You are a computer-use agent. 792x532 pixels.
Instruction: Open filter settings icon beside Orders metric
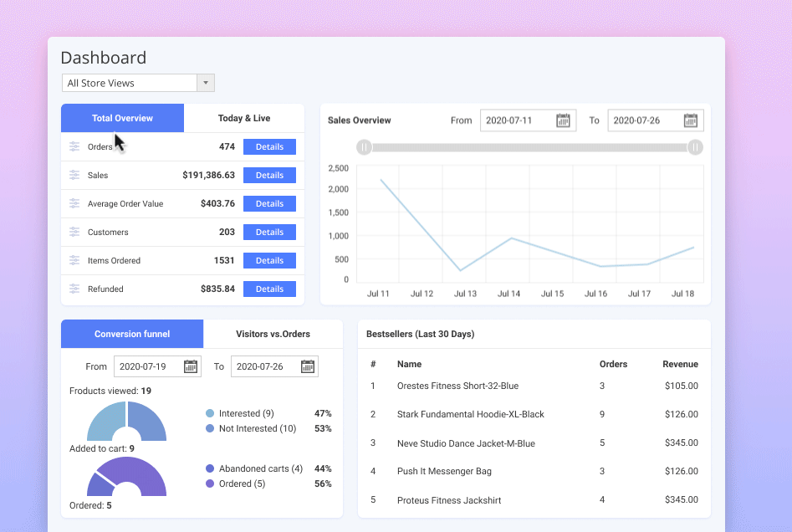[73, 146]
